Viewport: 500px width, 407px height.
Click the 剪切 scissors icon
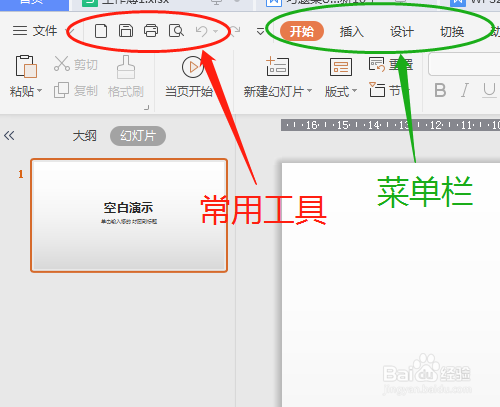(62, 63)
